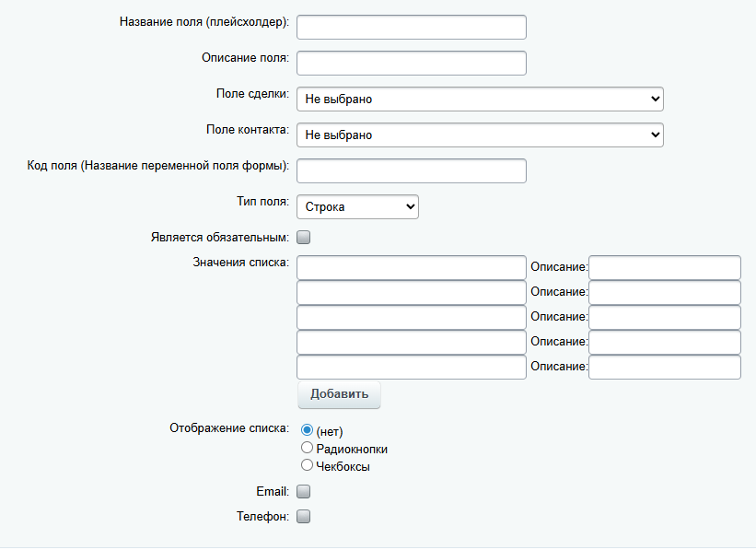Image resolution: width=756 pixels, height=550 pixels.
Task: Check the «Email» checkbox
Action: coord(304,491)
